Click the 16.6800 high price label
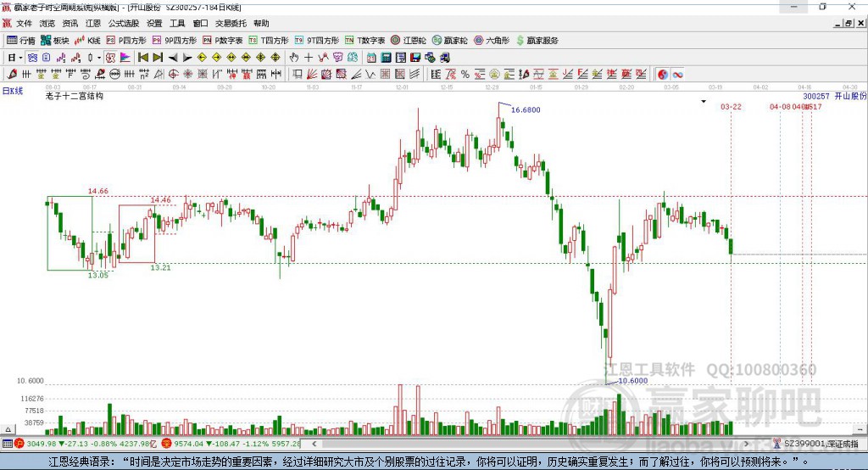The height and width of the screenshot is (470, 868). (x=526, y=109)
